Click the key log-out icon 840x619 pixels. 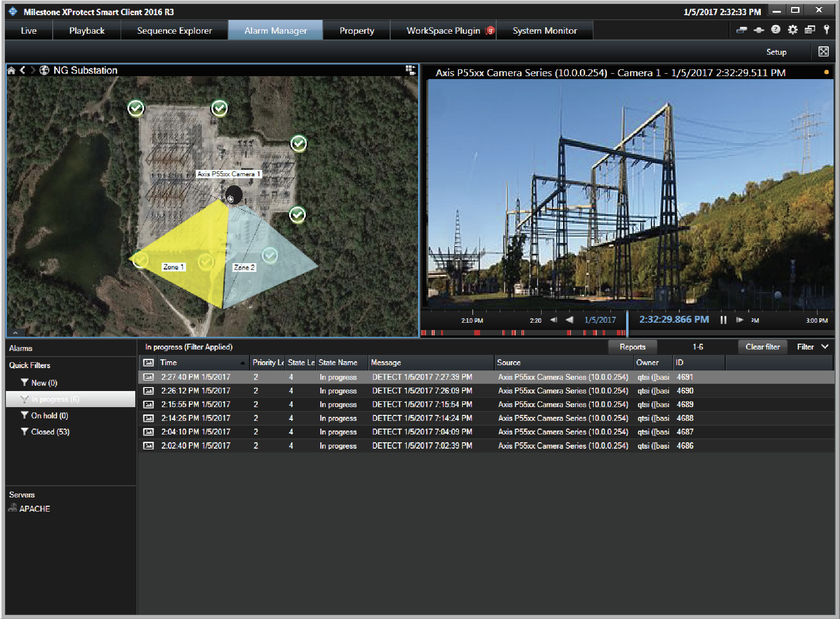[826, 30]
